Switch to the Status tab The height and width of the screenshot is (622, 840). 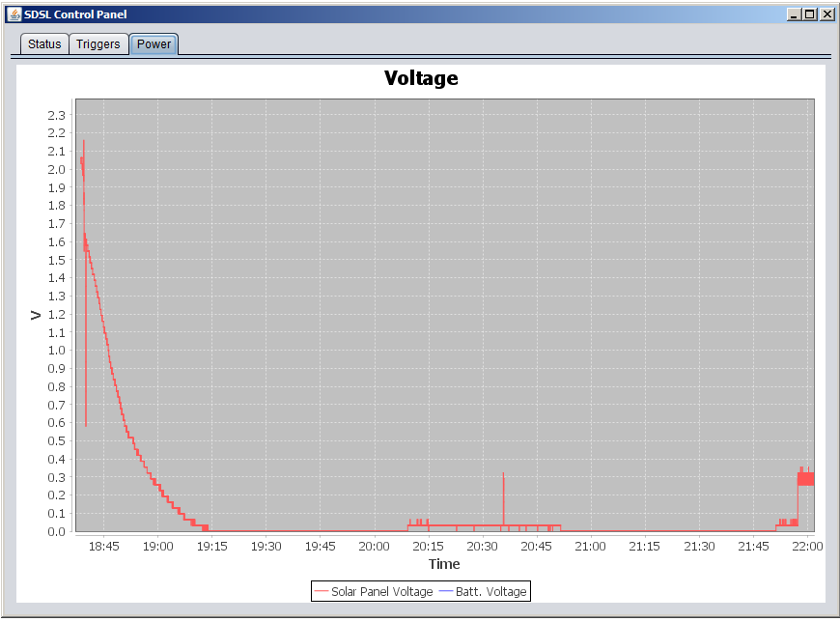(44, 43)
